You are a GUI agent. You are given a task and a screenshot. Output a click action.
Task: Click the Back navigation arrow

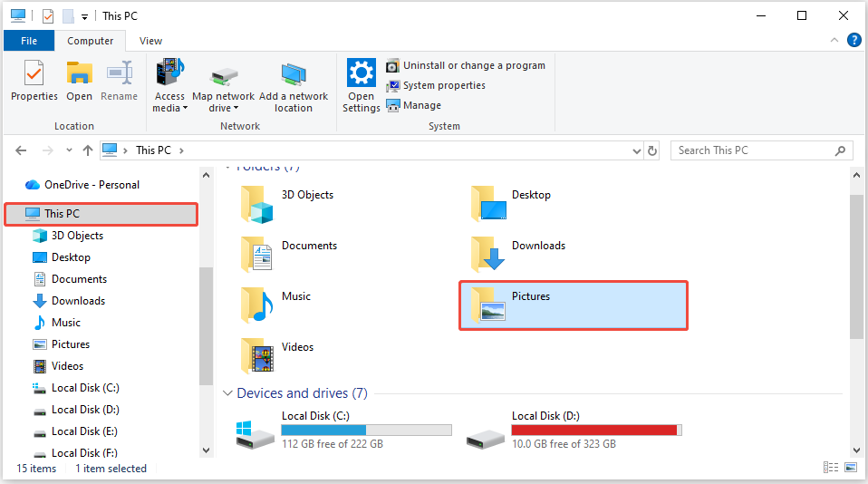click(21, 150)
